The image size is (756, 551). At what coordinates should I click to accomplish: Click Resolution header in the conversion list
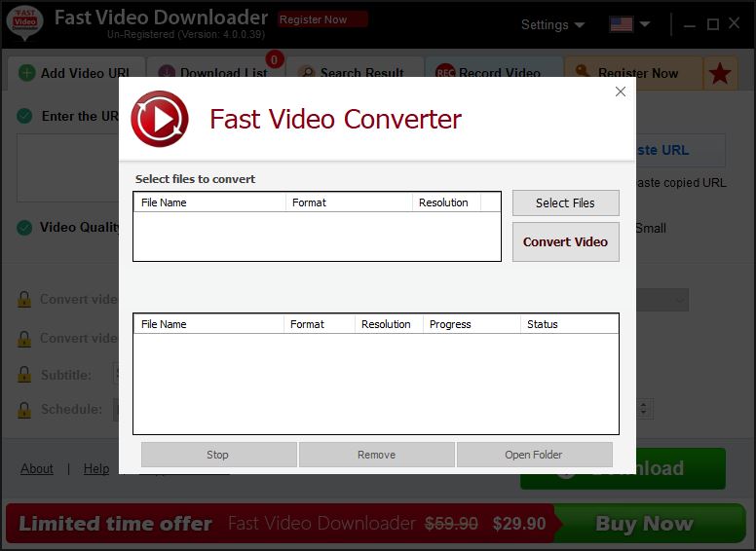389,324
